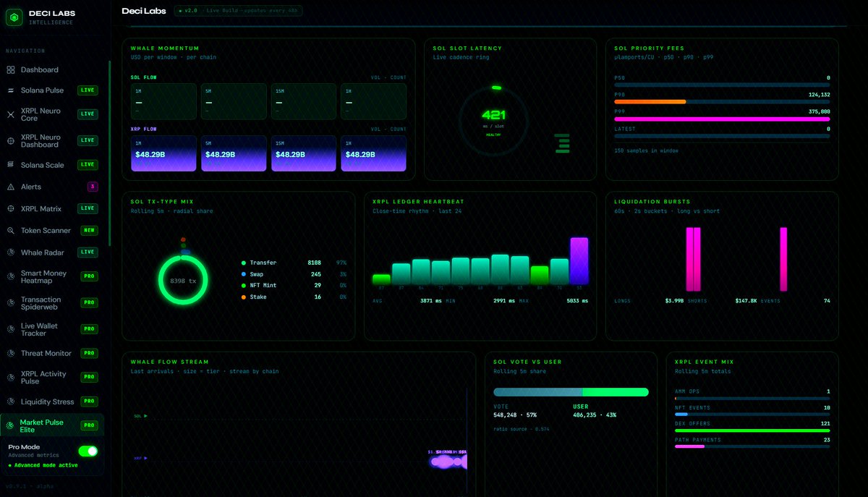Image resolution: width=868 pixels, height=497 pixels.
Task: Click the Threat Monitor icon
Action: [11, 353]
